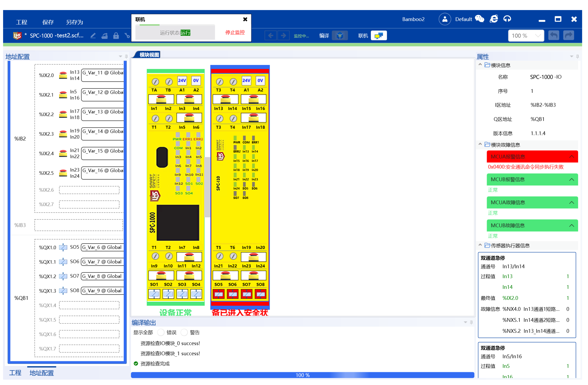Select the SPC-1000 module black display
This screenshot has height=385, width=588.
click(178, 223)
